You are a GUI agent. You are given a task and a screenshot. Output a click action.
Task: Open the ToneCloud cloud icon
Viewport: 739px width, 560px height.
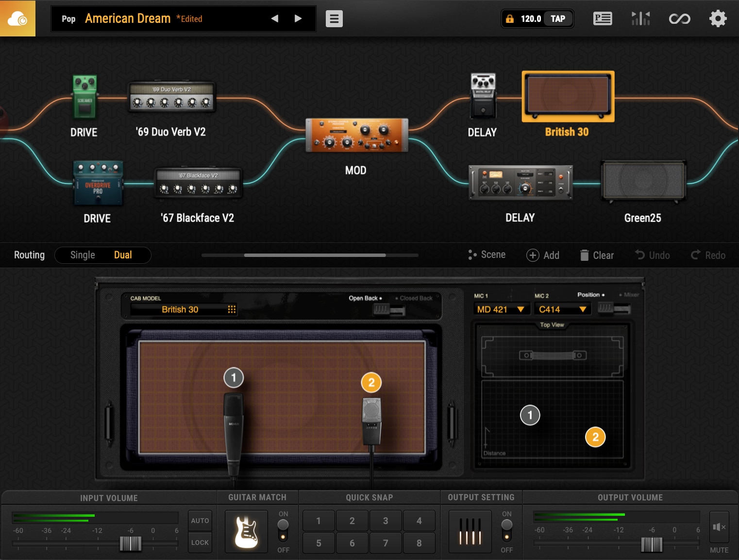[17, 18]
